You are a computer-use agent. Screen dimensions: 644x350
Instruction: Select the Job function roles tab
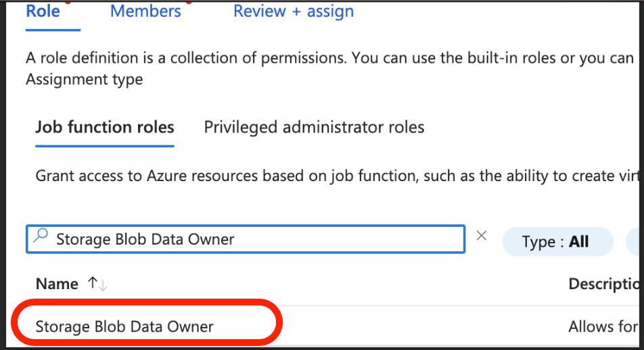coord(105,127)
